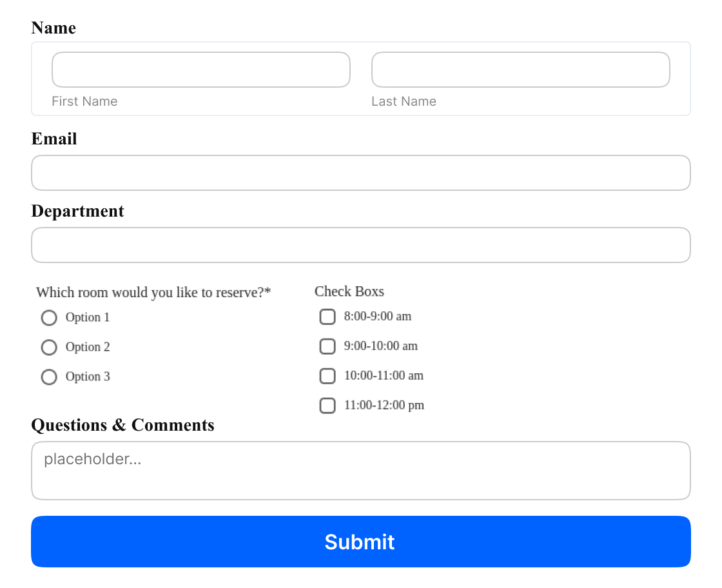Click the Last Name input field
Viewport: 722px width, 588px height.
point(520,70)
